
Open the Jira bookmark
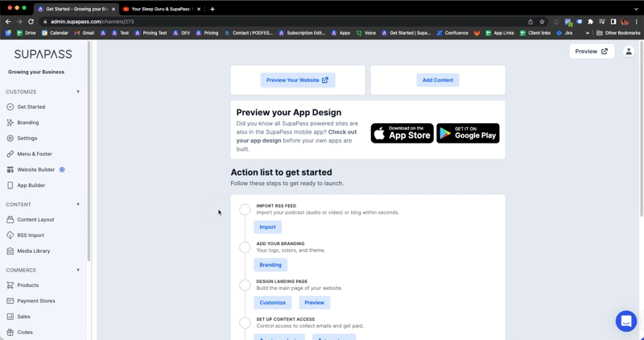pos(564,33)
